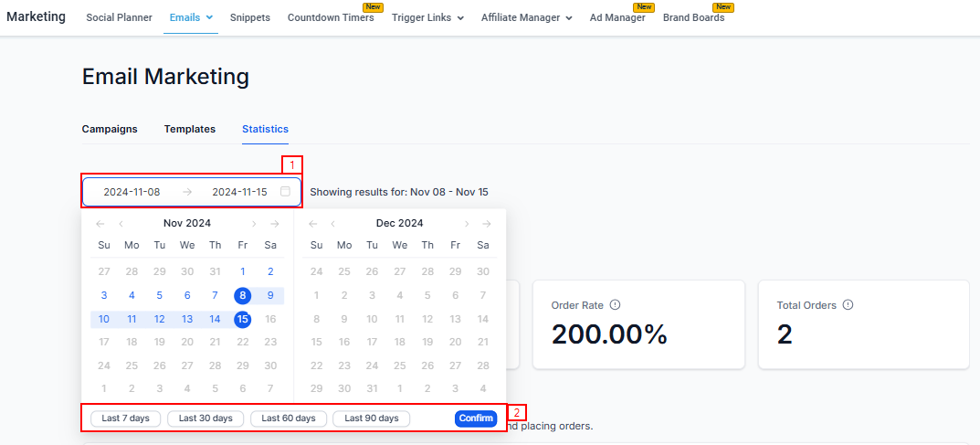980x445 pixels.
Task: Click previous-month chevron in Nov 2024 calendar
Action: click(121, 224)
